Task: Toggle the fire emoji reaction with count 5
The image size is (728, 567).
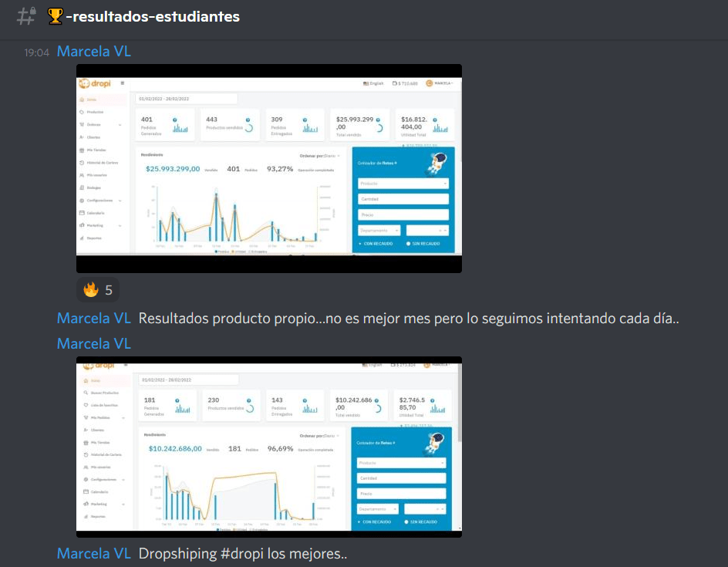Action: click(98, 290)
